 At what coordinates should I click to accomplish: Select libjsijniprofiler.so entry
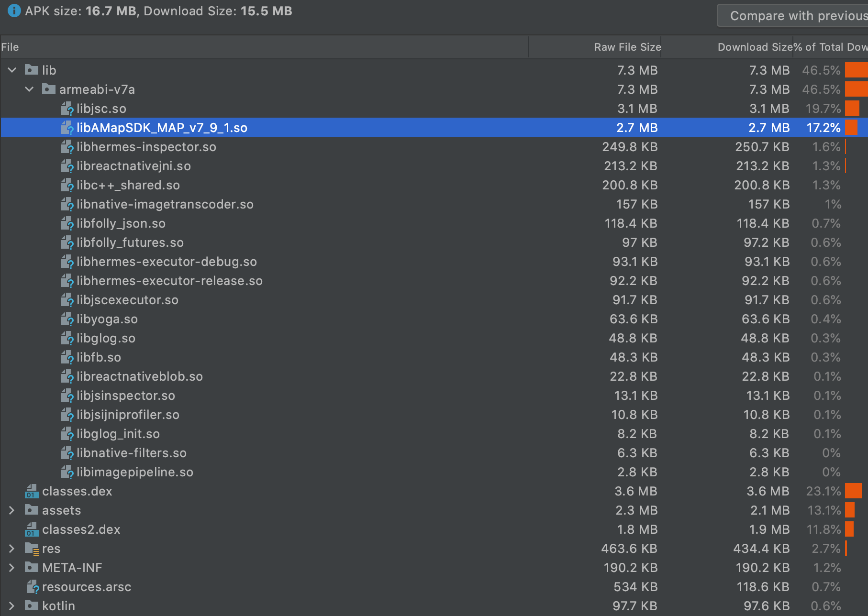pos(434,415)
